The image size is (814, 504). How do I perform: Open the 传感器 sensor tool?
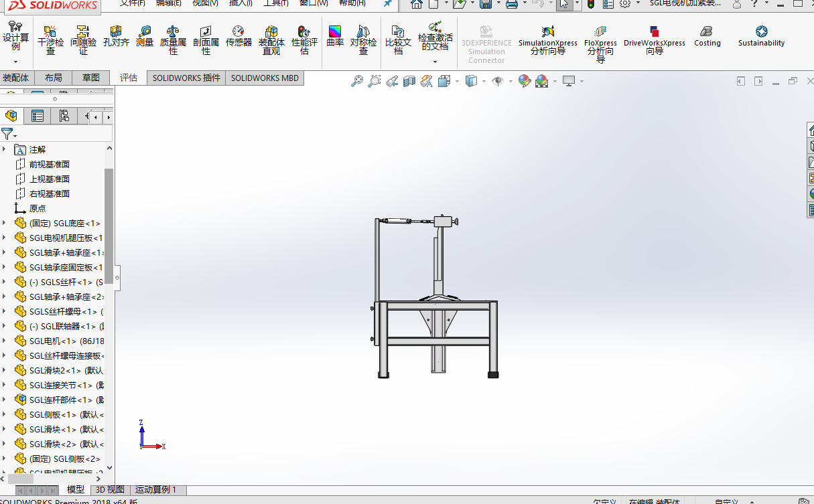tap(239, 36)
